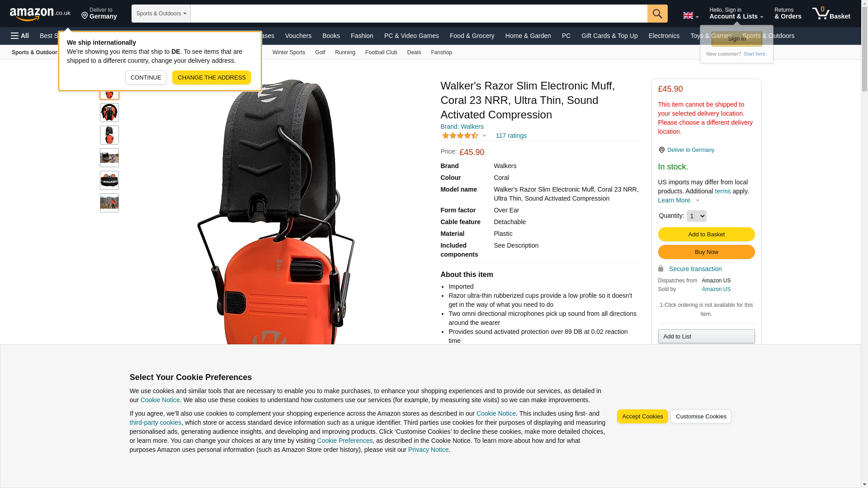Open the Sports & Outdoors search category dropdown

click(x=161, y=14)
